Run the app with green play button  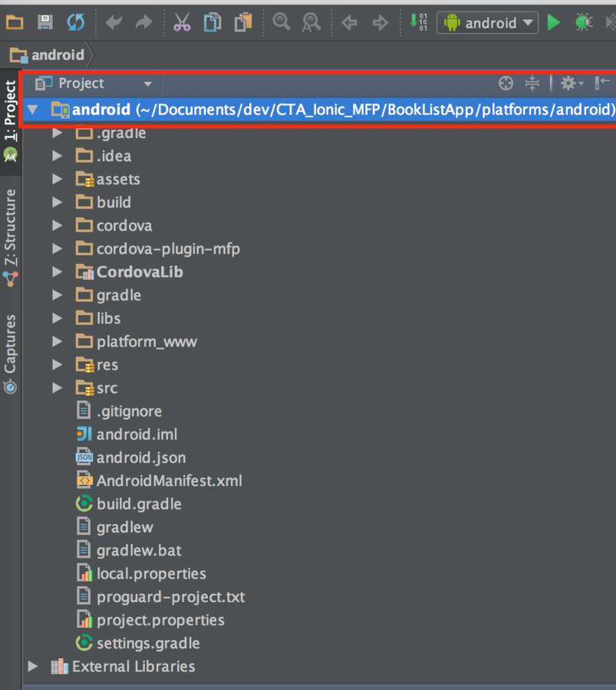tap(553, 22)
